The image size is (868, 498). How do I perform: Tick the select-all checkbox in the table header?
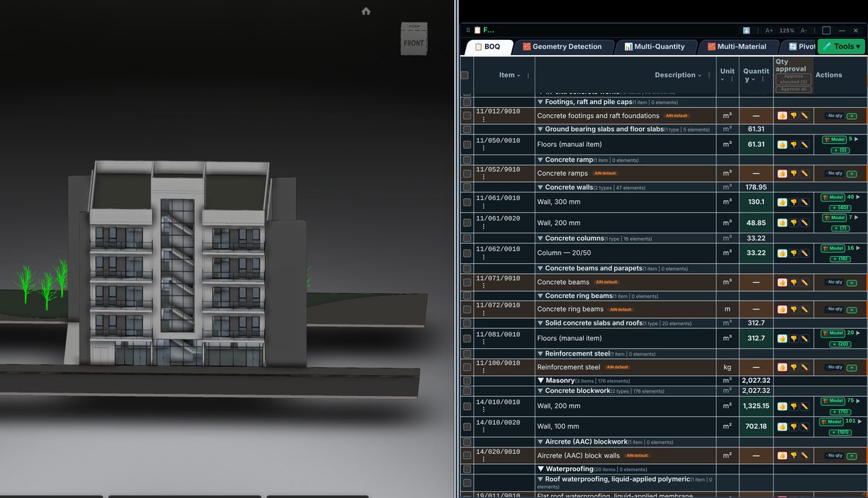coord(464,75)
